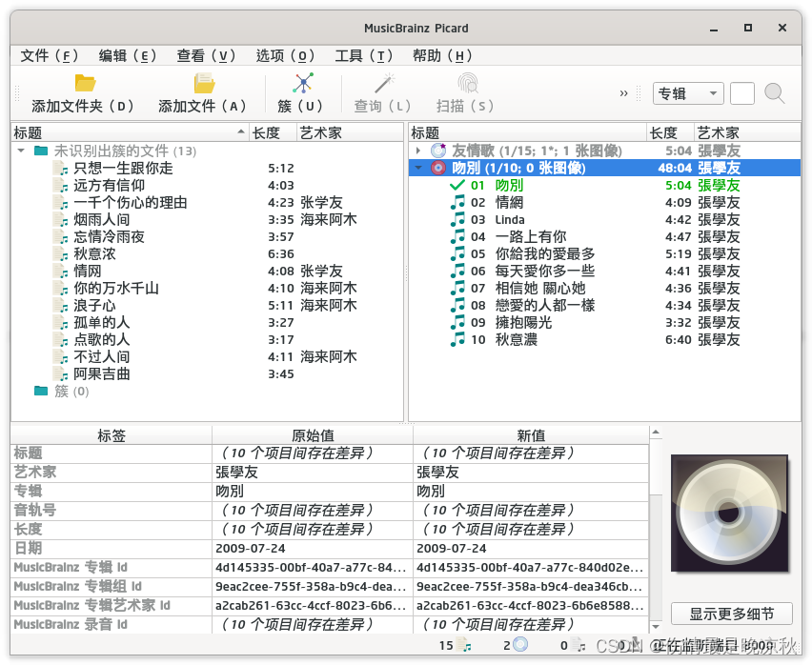Sort right pane by 长度 column header
The width and height of the screenshot is (812, 665).
[x=670, y=132]
